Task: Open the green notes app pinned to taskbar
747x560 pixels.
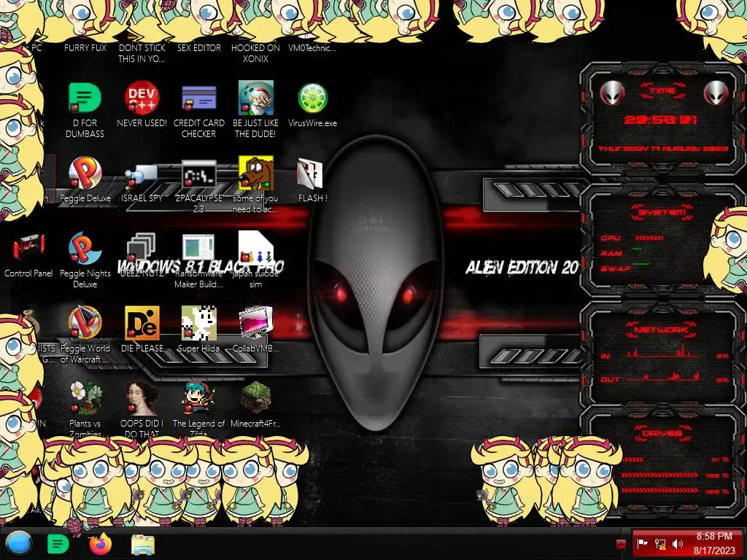Action: click(x=58, y=544)
